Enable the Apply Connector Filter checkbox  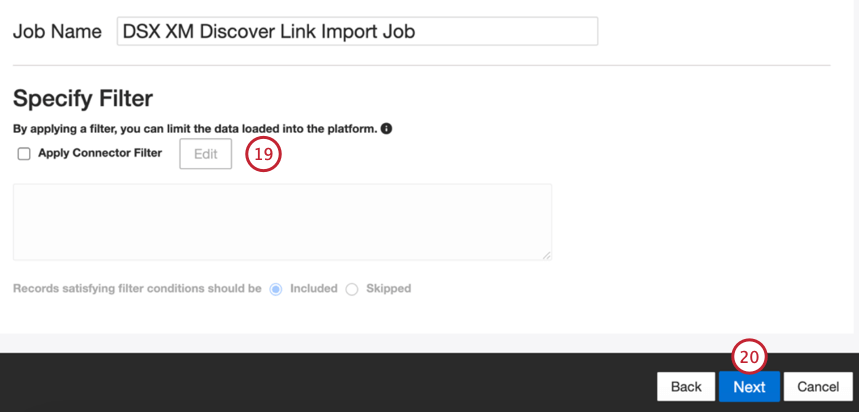[24, 154]
